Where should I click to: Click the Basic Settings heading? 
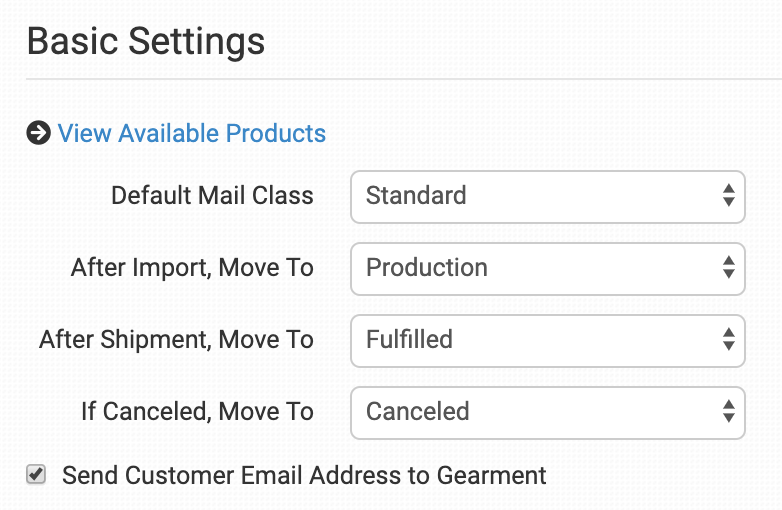point(146,42)
